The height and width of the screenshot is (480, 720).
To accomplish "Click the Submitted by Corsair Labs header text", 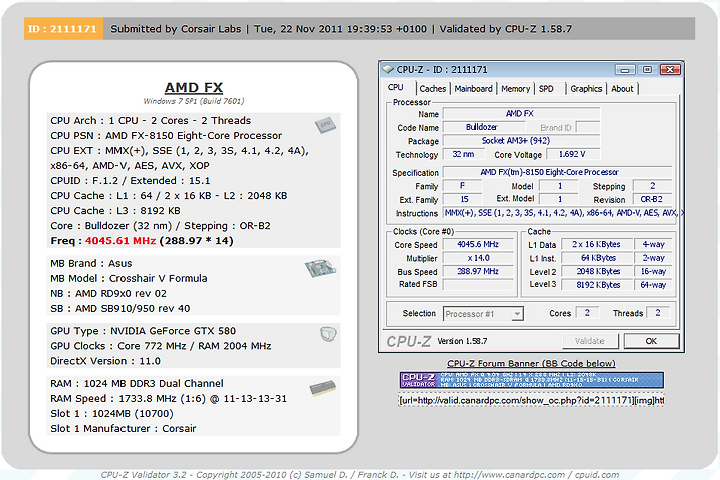I will 175,29.
